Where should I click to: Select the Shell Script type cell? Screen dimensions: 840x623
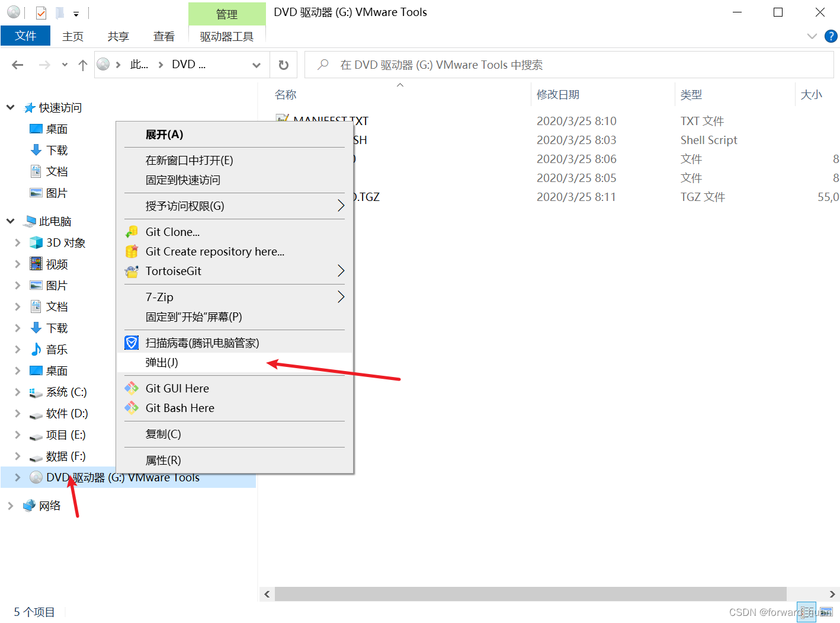[708, 140]
